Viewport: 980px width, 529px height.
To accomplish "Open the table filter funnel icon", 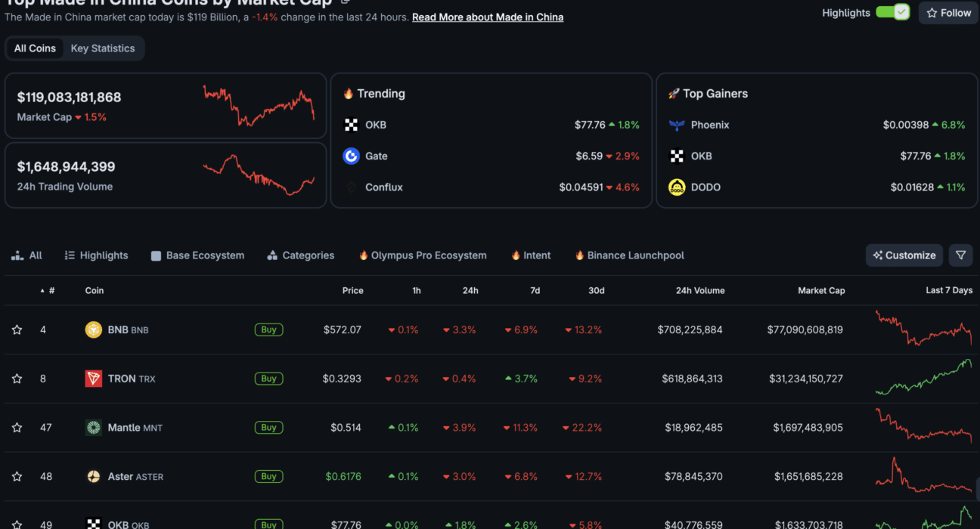I will [x=960, y=255].
